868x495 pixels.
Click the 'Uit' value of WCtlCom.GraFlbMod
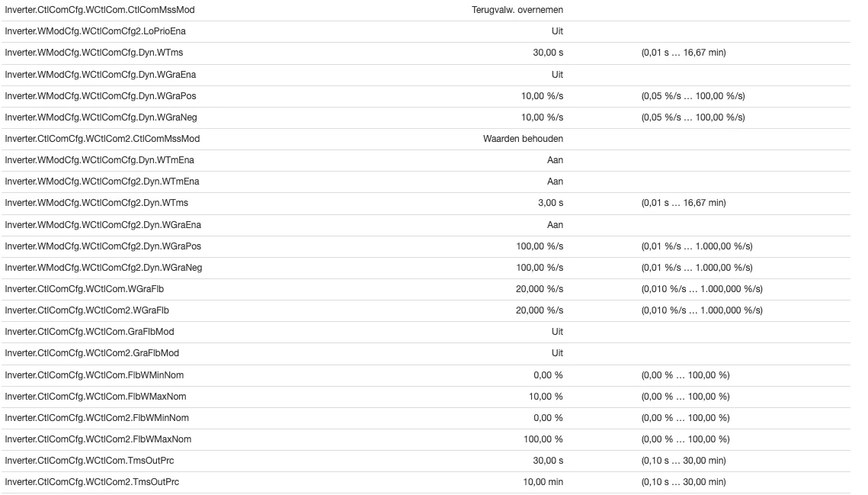pos(557,332)
